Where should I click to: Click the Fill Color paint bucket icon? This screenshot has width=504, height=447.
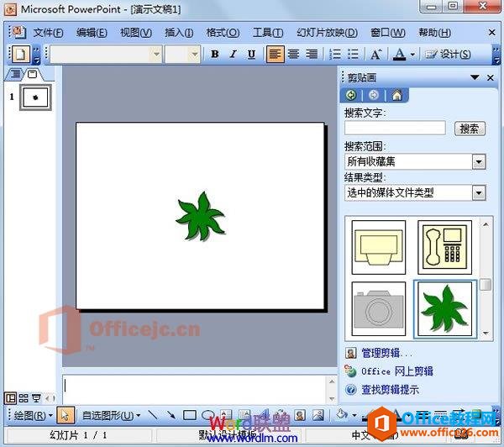click(x=342, y=414)
